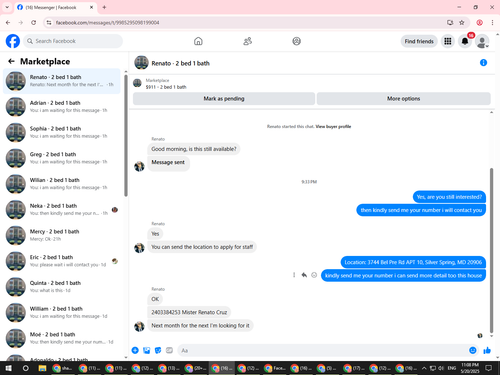Click the 'You can send the location' message
The height and width of the screenshot is (375, 500).
tap(202, 247)
